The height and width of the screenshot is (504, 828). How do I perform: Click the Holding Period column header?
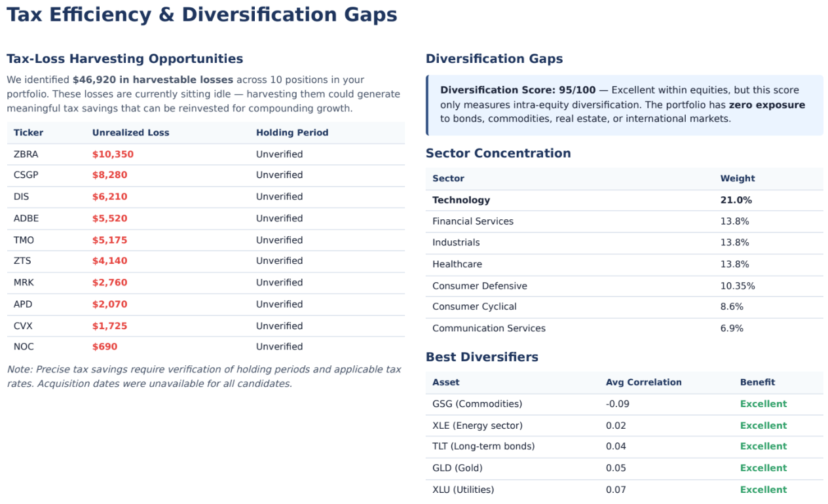tap(292, 133)
